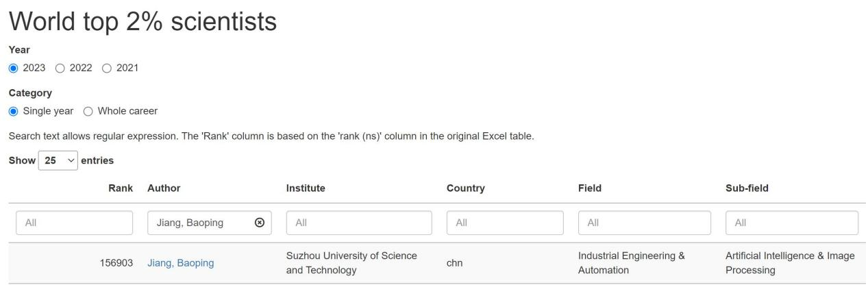Sort the table by Rank column header
Image resolution: width=868 pixels, height=285 pixels.
pyautogui.click(x=121, y=188)
